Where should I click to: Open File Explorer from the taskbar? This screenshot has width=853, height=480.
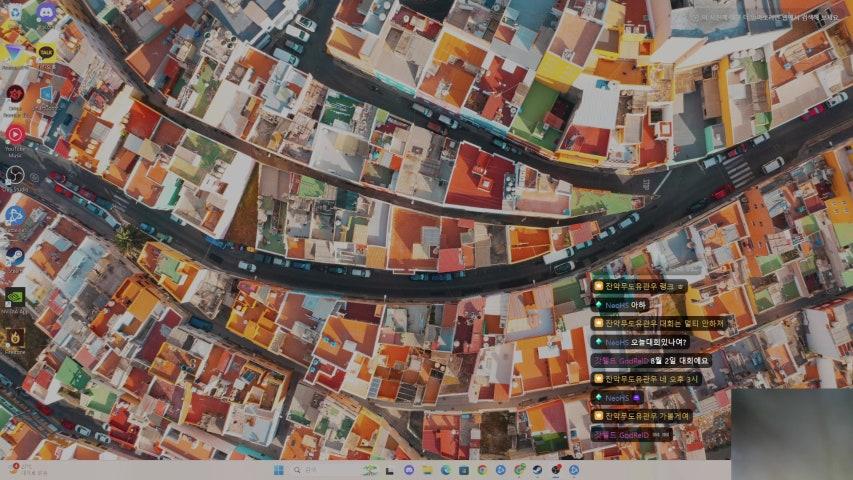coord(427,470)
